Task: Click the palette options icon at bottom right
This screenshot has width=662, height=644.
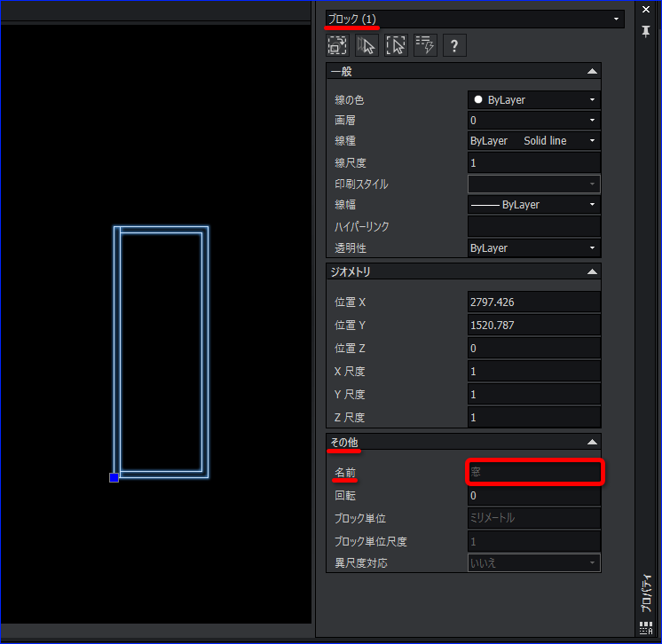Action: [646, 627]
